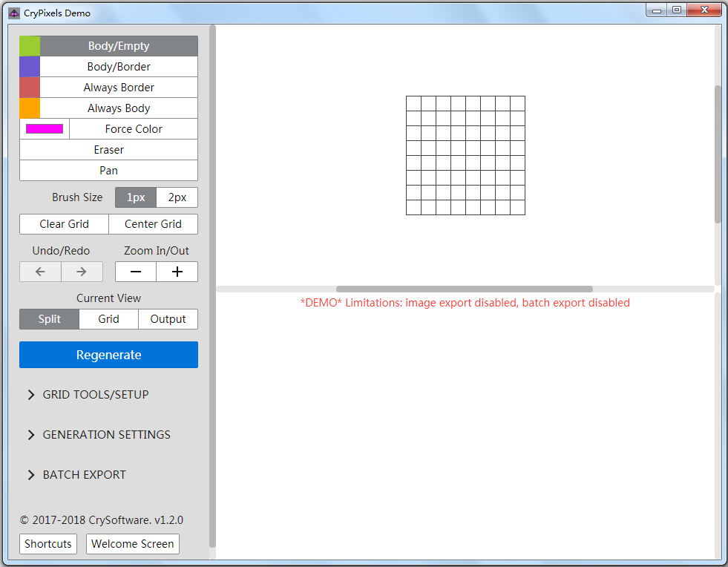
Task: Expand the BATCH EXPORT section
Action: 84,474
